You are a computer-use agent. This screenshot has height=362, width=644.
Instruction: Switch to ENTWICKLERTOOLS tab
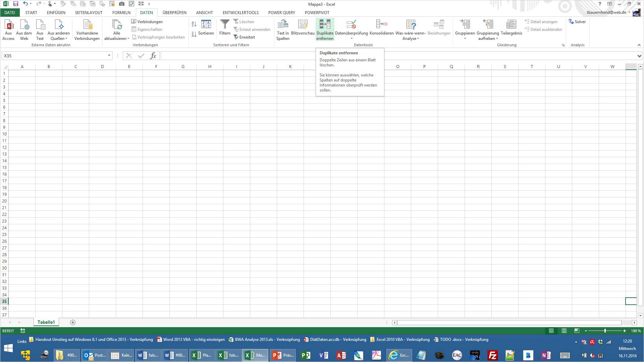pos(240,12)
